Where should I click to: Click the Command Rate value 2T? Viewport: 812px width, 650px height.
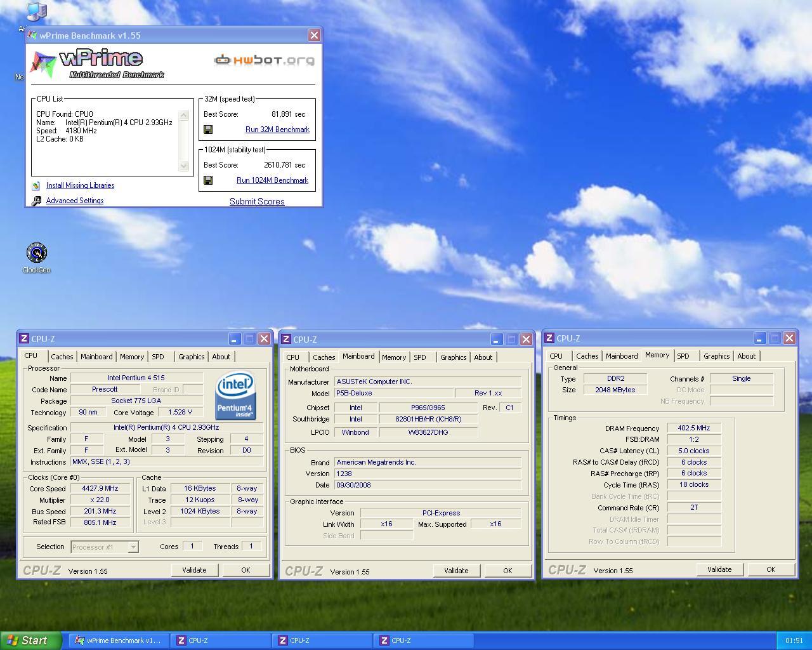coord(694,508)
